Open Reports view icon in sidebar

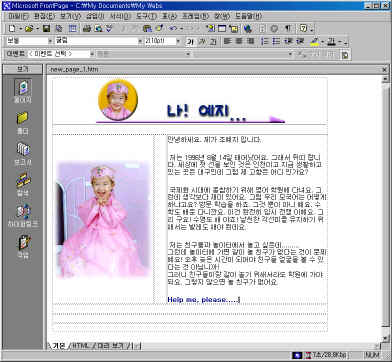pos(23,154)
